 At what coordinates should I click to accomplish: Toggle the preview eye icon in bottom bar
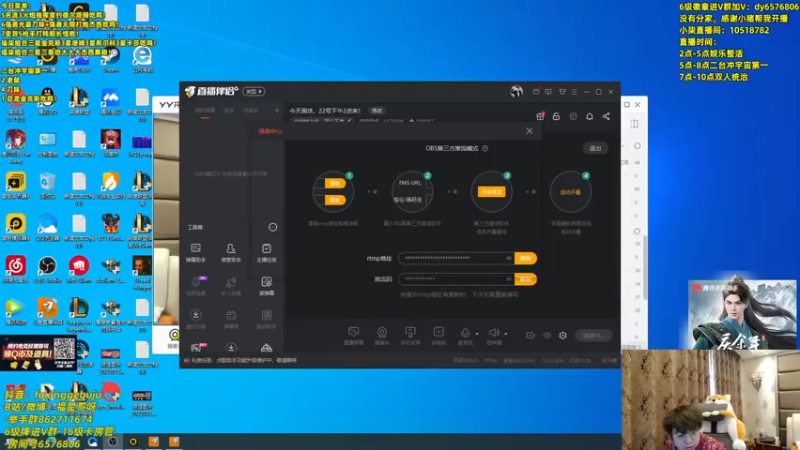click(x=547, y=336)
